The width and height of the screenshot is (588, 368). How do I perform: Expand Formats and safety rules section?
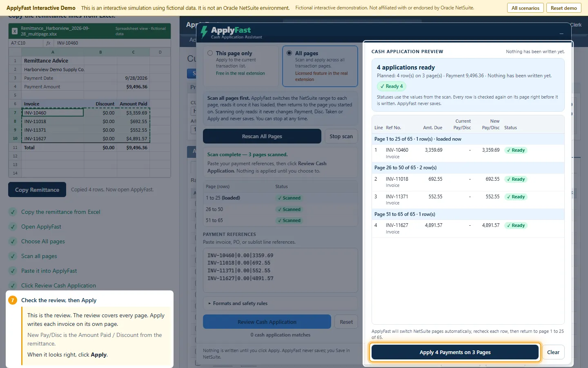[x=281, y=303]
